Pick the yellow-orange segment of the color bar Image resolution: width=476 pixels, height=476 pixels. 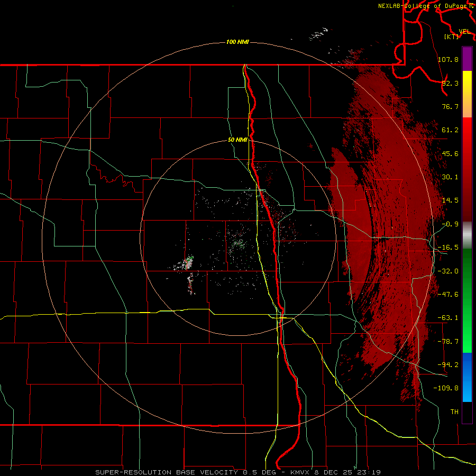[x=467, y=94]
